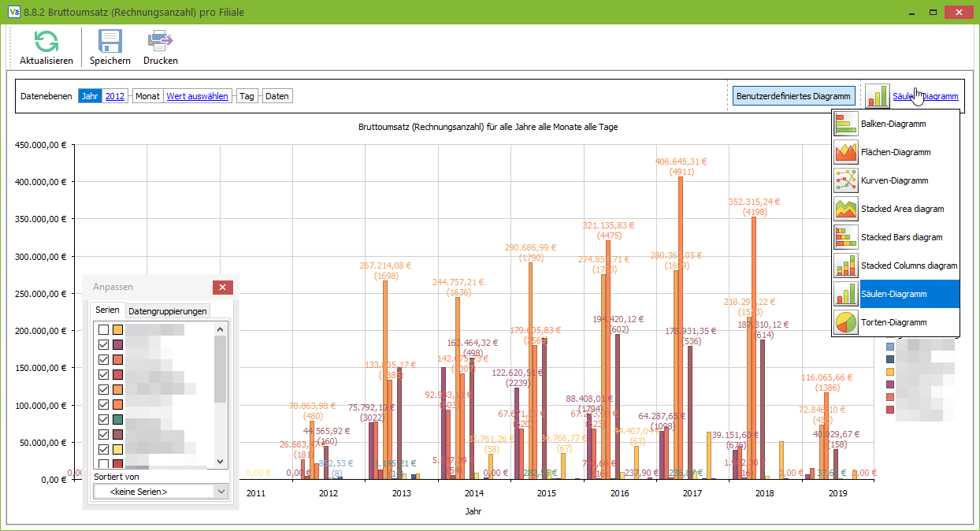The image size is (980, 531).
Task: Open the Datengruppierungen tab
Action: pyautogui.click(x=168, y=311)
